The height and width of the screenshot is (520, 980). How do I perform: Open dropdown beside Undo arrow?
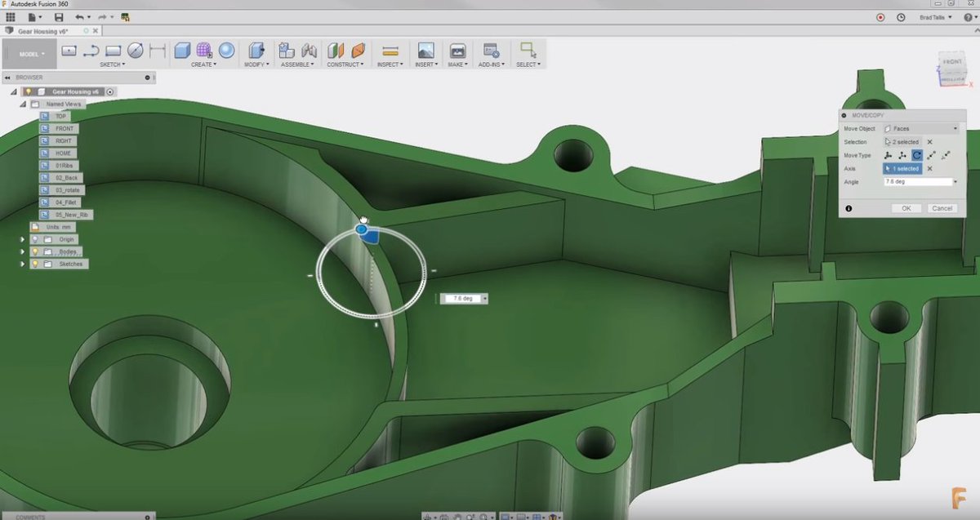[x=89, y=17]
